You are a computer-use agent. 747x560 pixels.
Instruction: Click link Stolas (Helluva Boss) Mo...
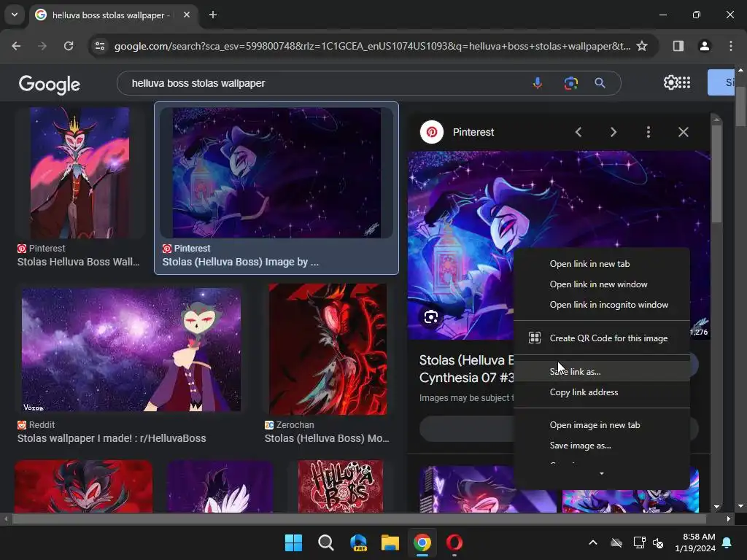click(326, 438)
